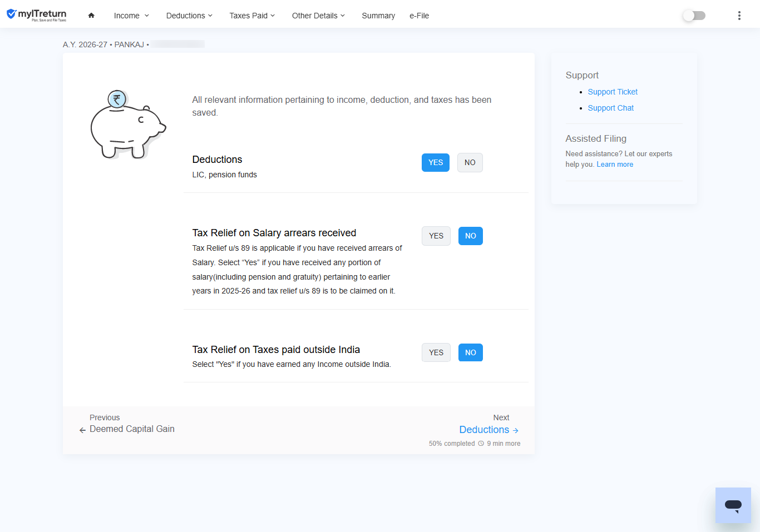Click the 'Support' heading in sidebar
This screenshot has height=532, width=760.
tap(582, 75)
